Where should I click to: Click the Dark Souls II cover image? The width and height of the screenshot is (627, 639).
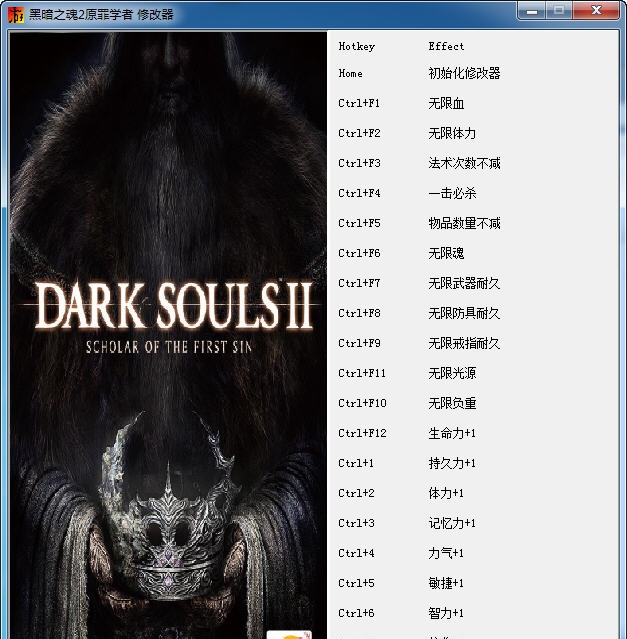pyautogui.click(x=168, y=335)
